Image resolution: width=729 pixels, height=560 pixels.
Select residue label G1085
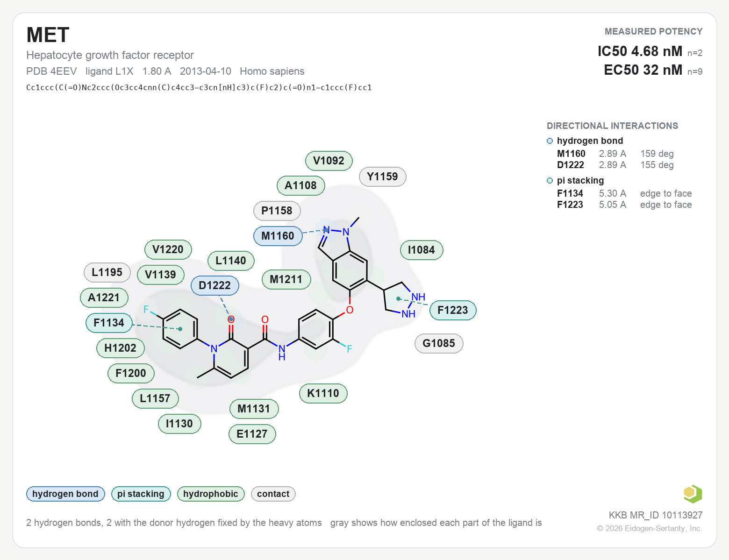coord(439,343)
